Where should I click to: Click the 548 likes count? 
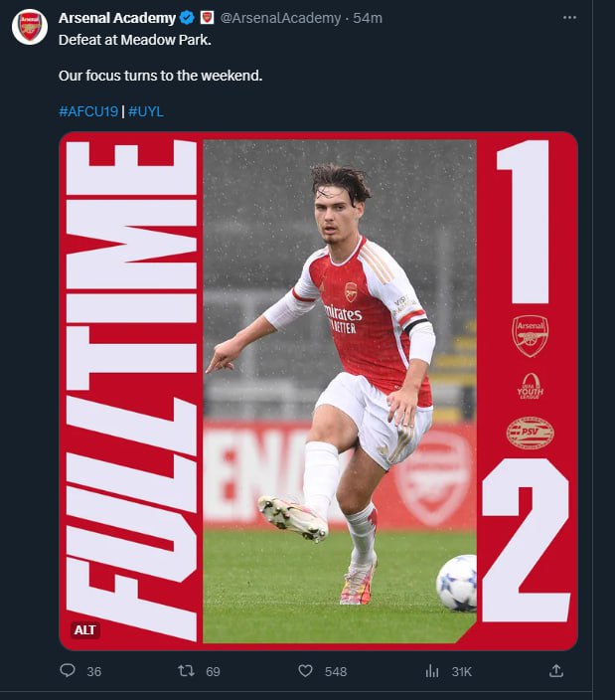[x=336, y=671]
